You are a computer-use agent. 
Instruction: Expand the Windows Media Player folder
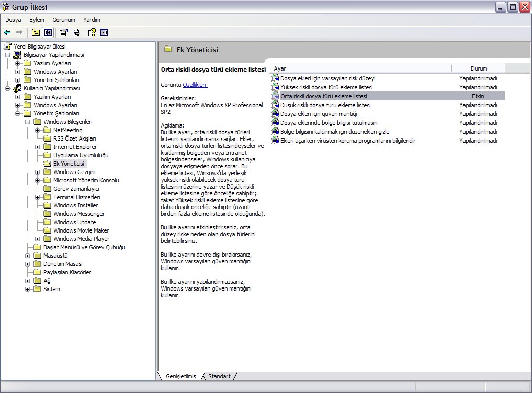38,239
